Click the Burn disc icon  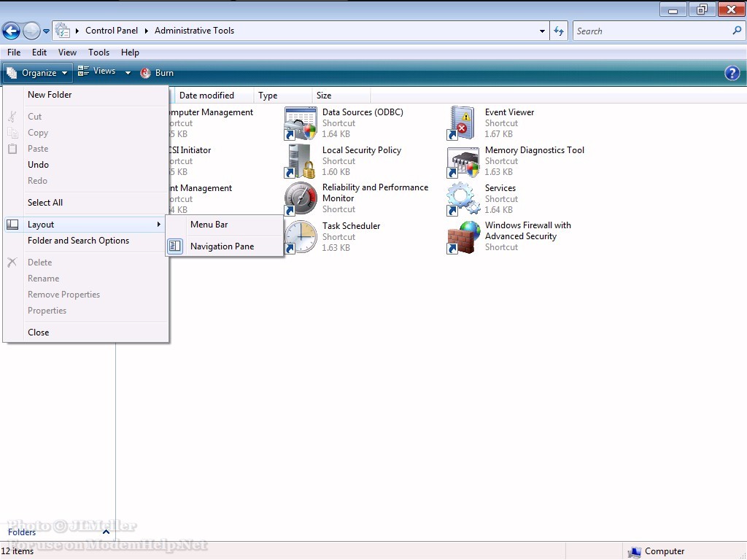click(145, 73)
